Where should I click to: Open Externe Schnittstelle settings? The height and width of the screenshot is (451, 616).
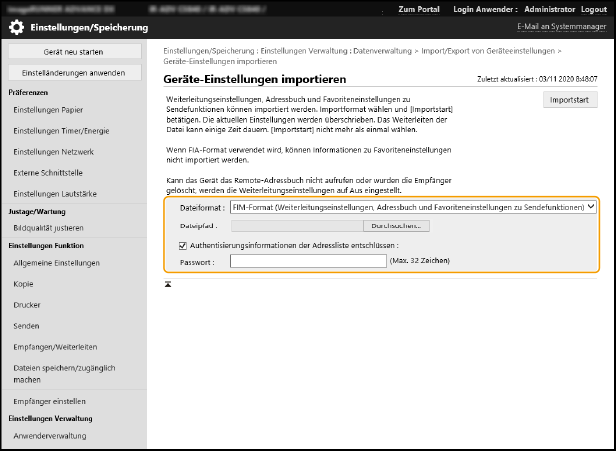click(50, 172)
